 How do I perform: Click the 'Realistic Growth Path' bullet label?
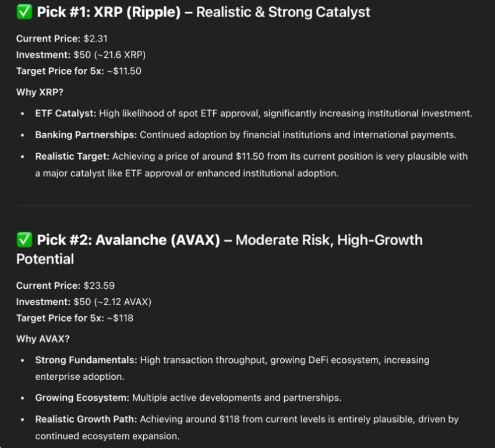(x=86, y=419)
